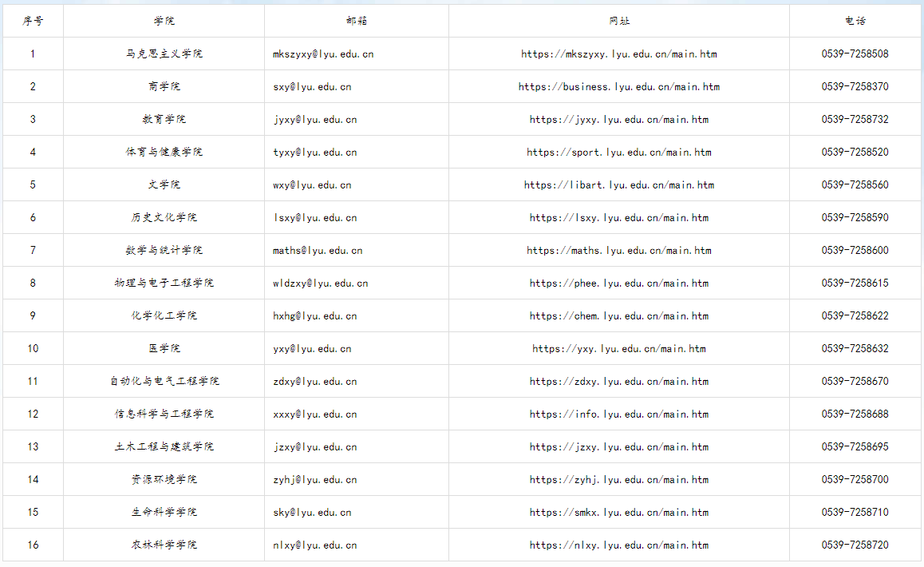This screenshot has width=924, height=567.
Task: Open the business.lyu.edu.cn website link
Action: click(619, 87)
